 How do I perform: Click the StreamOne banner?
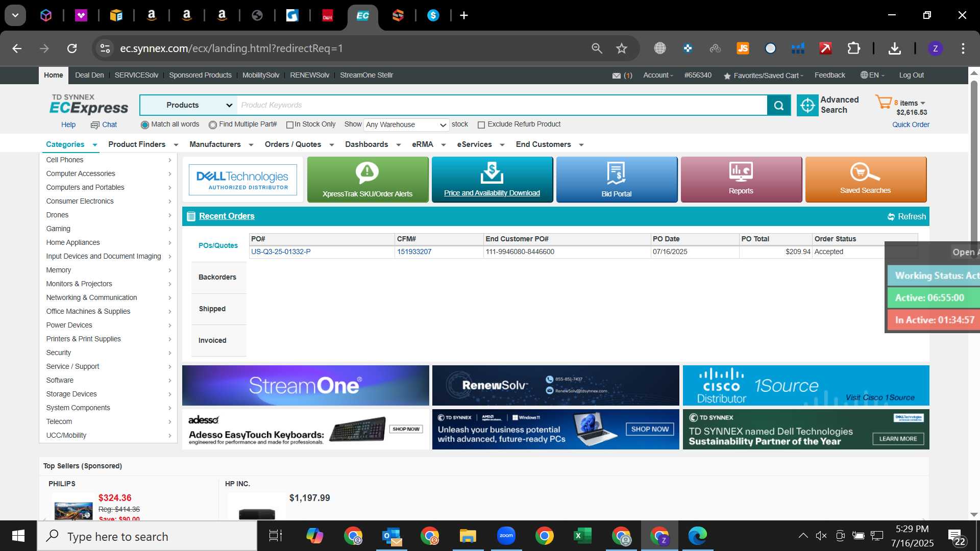click(305, 386)
